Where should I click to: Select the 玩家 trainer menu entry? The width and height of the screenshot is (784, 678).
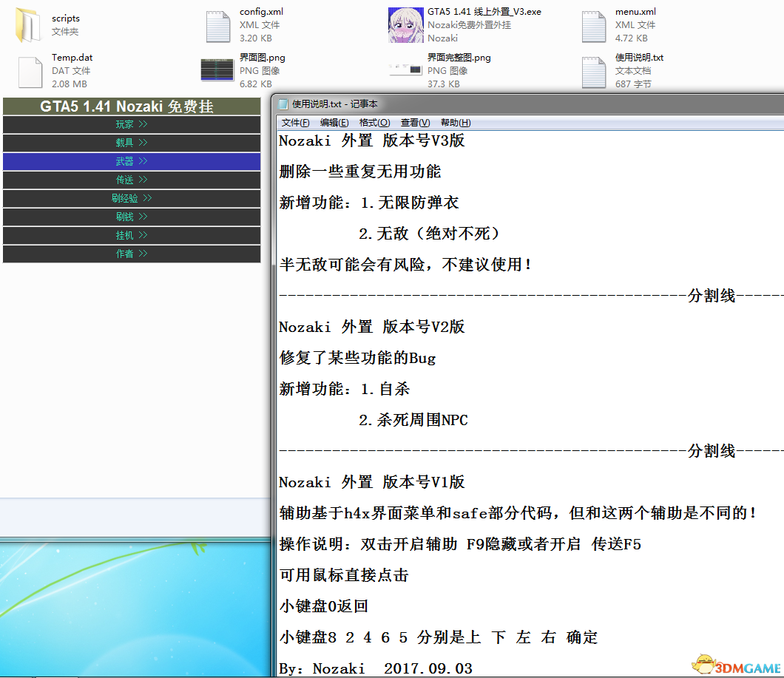coord(131,124)
